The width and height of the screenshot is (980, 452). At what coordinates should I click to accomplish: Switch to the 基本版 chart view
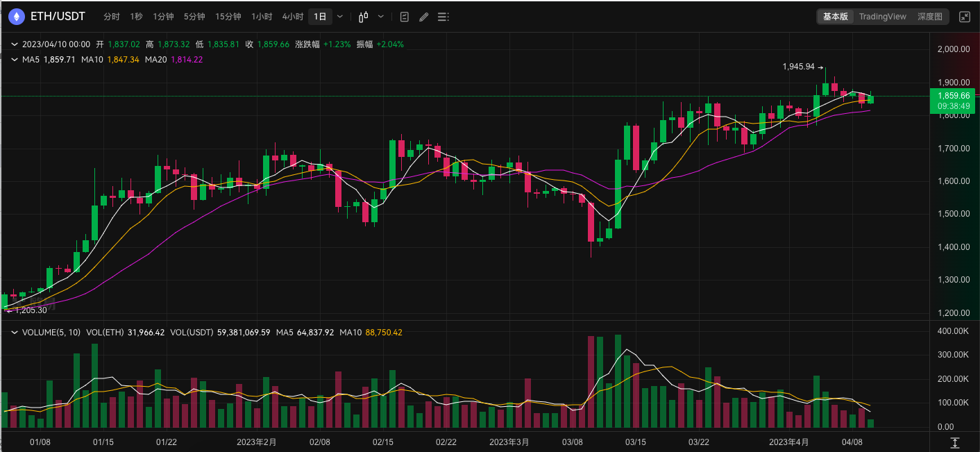pyautogui.click(x=835, y=17)
